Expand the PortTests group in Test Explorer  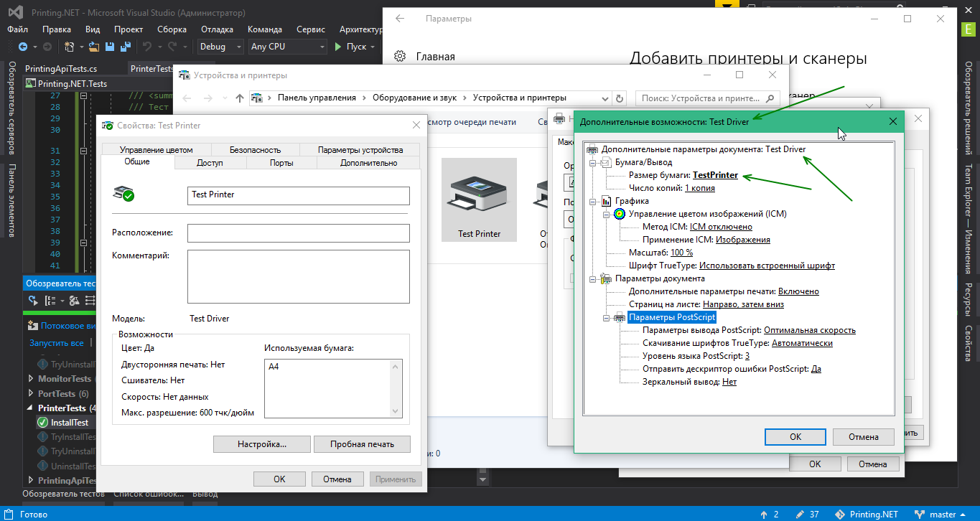click(31, 393)
